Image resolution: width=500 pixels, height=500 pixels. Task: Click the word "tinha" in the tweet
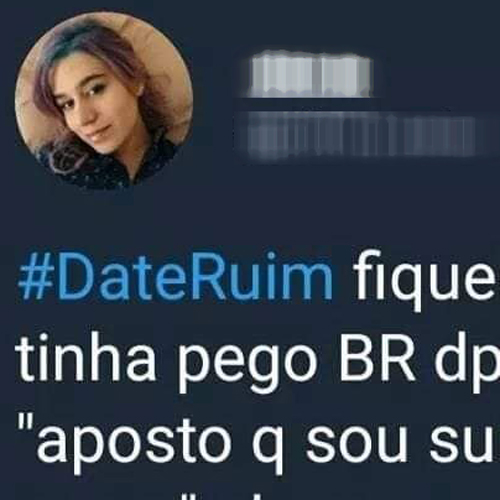[x=85, y=360]
